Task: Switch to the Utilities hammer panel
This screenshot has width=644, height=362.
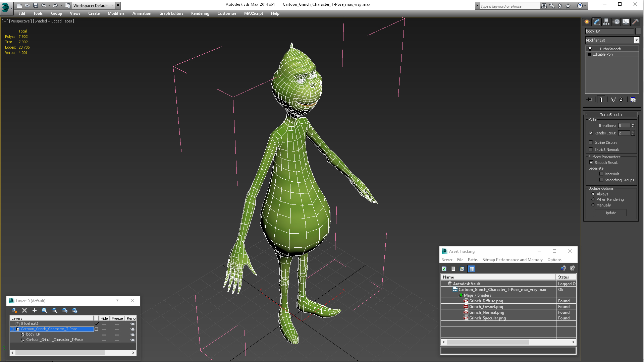Action: click(635, 22)
